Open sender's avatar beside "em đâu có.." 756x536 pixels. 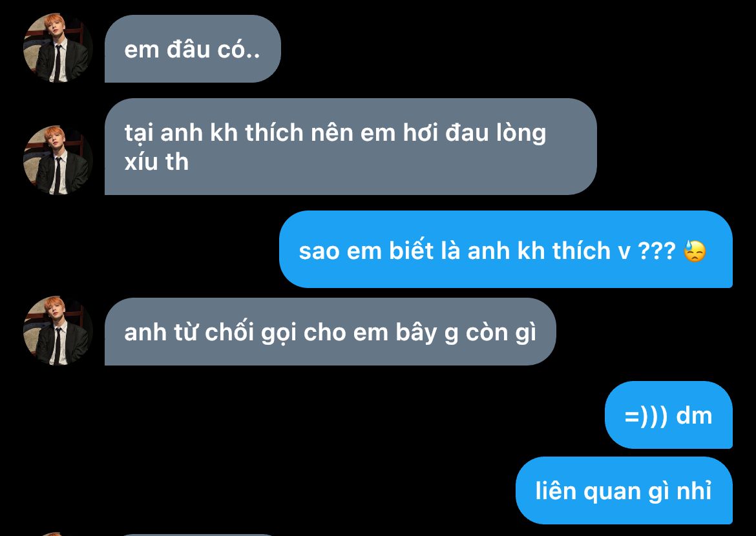58,48
